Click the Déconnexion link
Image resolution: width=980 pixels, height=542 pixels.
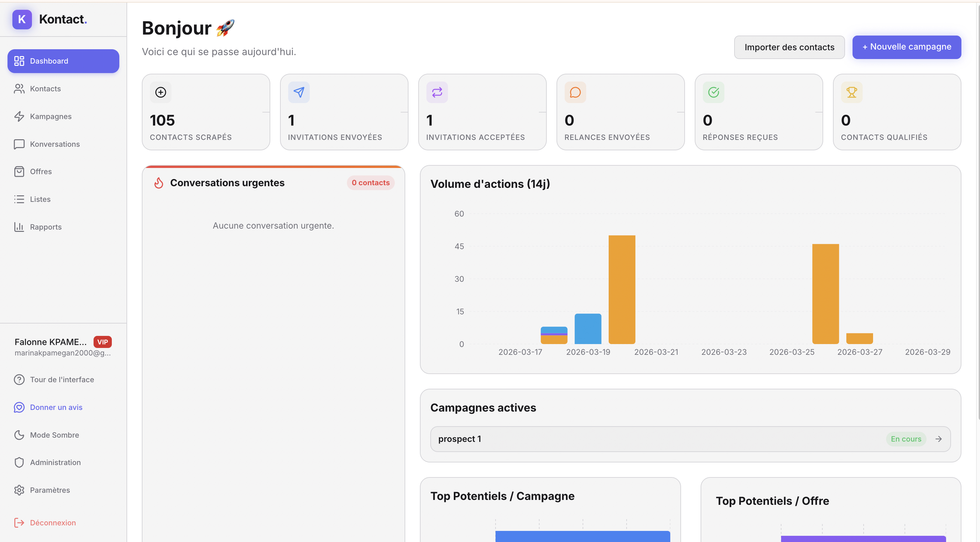click(x=52, y=522)
